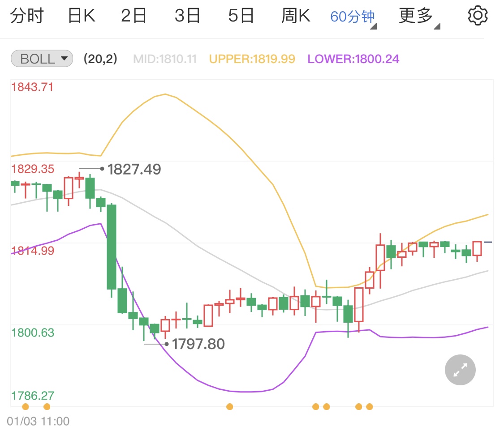Click the 1829.35 axis price label
This screenshot has width=504, height=435.
32,169
